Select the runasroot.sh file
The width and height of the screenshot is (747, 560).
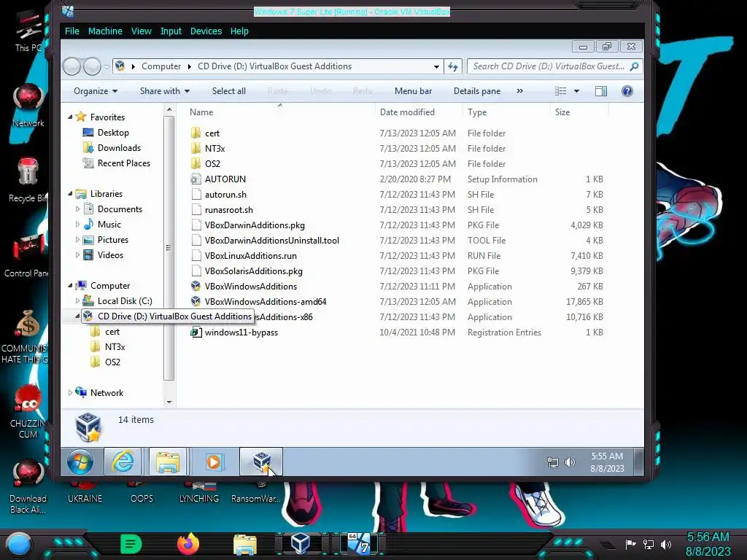coord(228,209)
